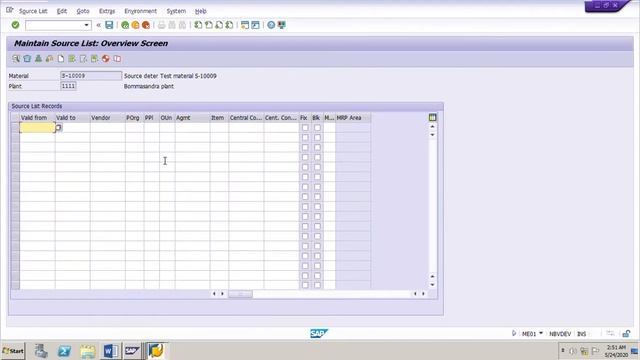Open Word from the Windows taskbar
The image size is (640, 360).
[111, 351]
